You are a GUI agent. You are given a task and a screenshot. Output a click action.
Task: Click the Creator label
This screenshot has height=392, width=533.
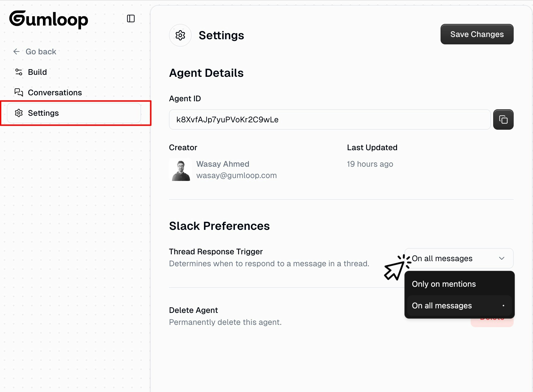[183, 147]
